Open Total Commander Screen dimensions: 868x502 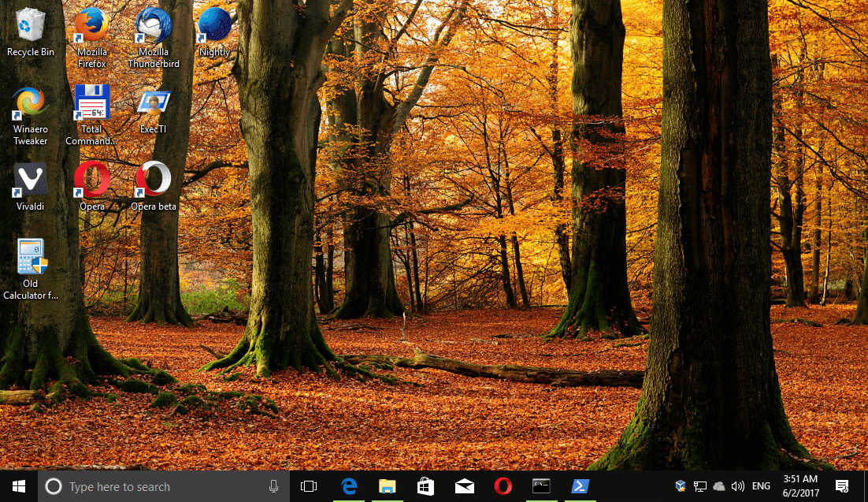(x=91, y=102)
